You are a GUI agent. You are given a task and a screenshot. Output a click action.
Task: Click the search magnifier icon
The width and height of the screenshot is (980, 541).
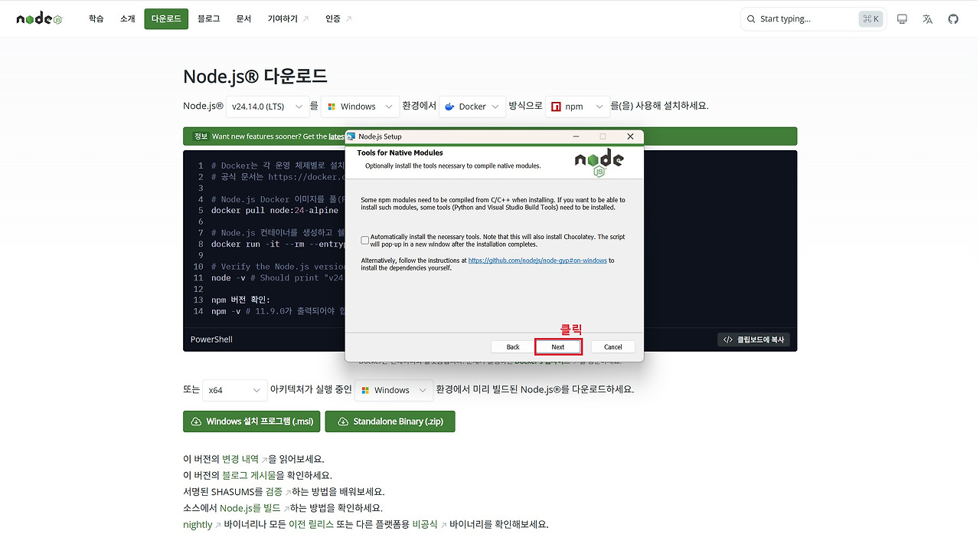(x=751, y=19)
